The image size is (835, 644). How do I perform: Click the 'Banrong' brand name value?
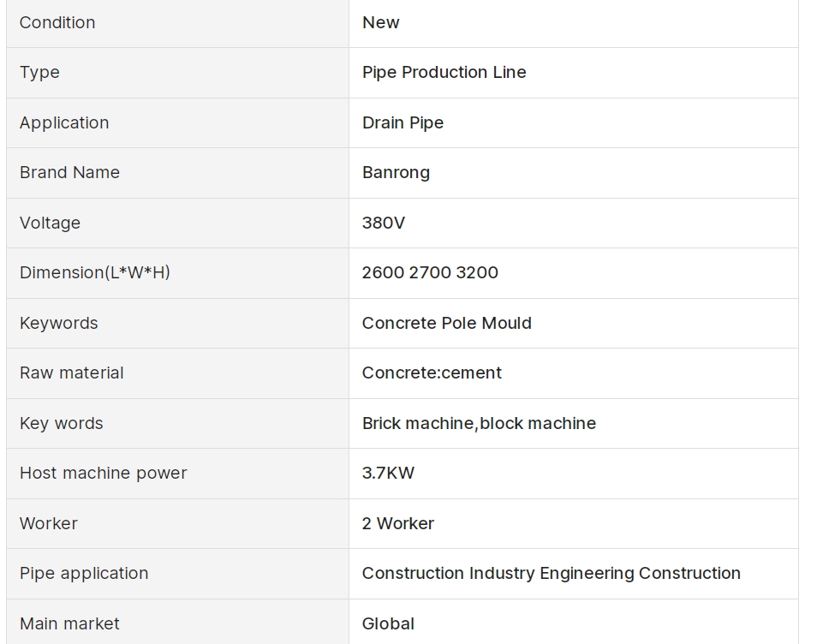pyautogui.click(x=396, y=173)
